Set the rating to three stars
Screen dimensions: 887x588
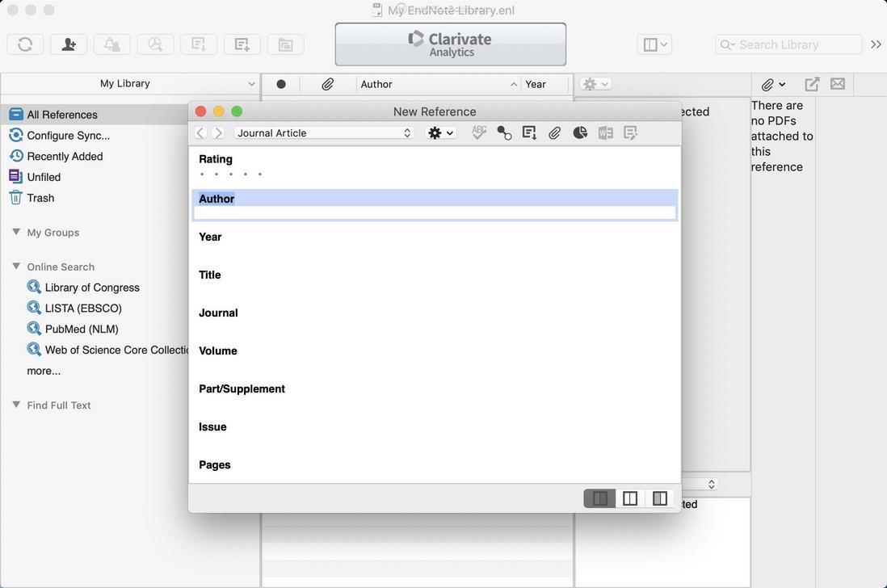point(231,174)
